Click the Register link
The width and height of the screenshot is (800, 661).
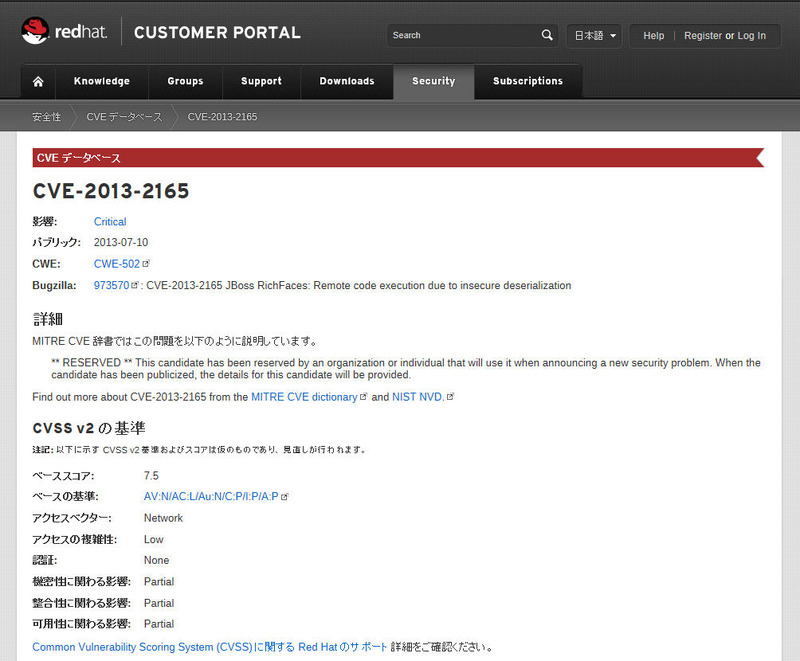702,35
